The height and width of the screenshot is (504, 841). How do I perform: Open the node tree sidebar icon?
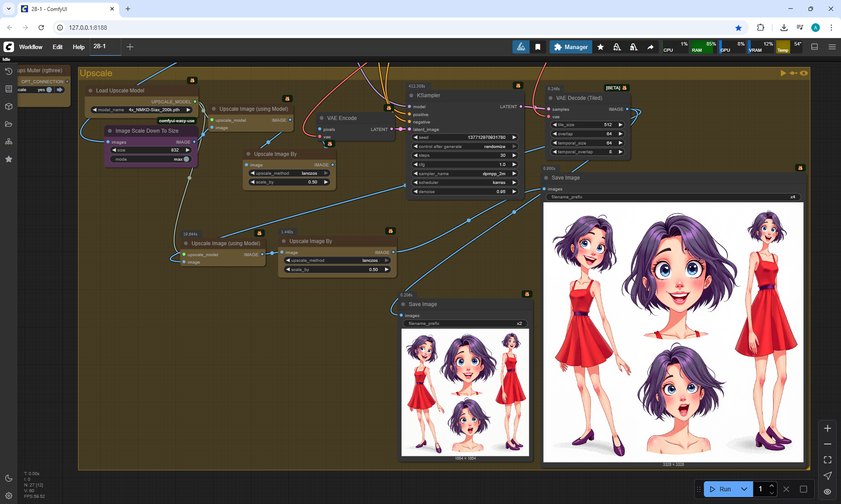(x=8, y=141)
